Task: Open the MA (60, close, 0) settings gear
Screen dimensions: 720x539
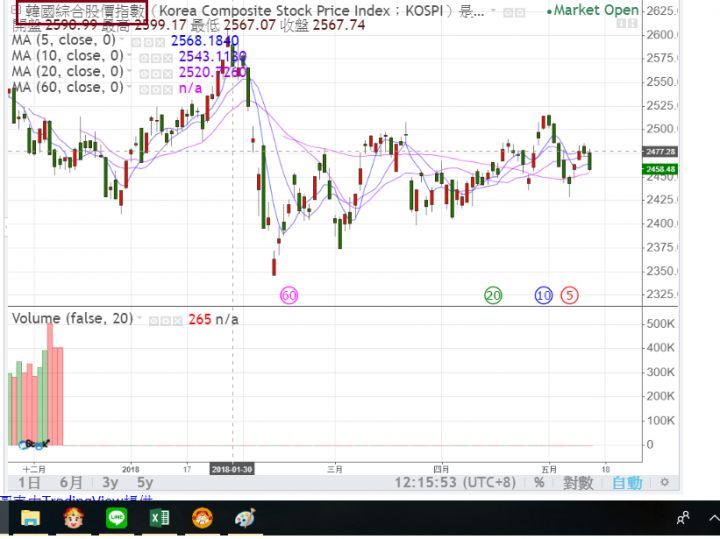Action: tap(156, 90)
